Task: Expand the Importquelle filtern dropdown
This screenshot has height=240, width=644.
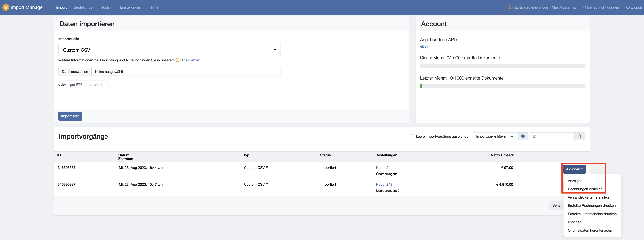Action: [x=495, y=136]
